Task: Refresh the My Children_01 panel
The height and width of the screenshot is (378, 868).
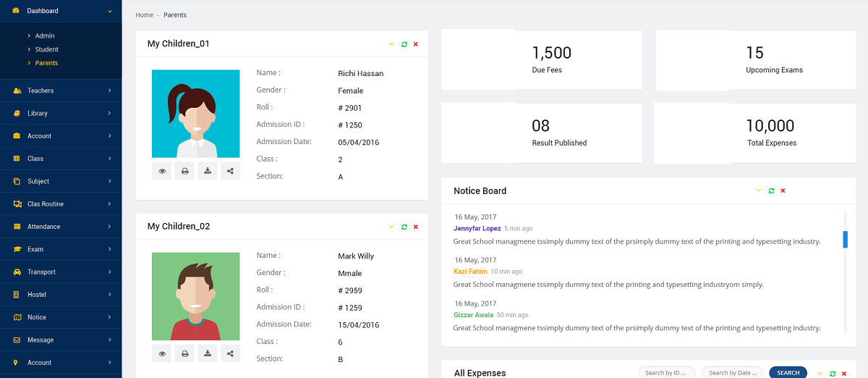Action: coord(404,44)
